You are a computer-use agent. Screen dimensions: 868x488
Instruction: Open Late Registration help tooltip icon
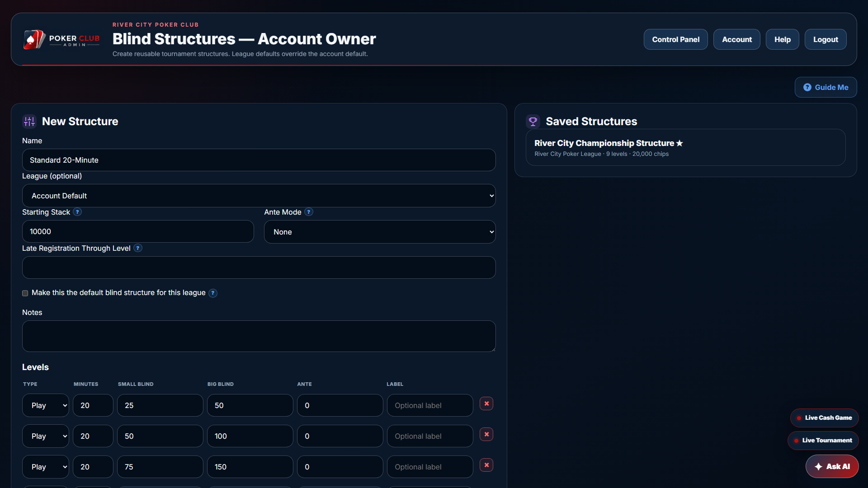click(x=138, y=248)
